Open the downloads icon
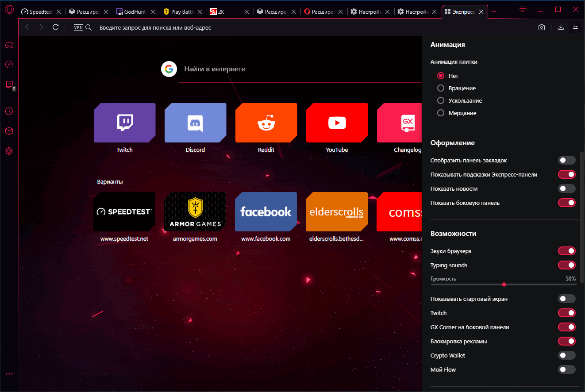Viewport: 585px width, 392px height. 561,27
